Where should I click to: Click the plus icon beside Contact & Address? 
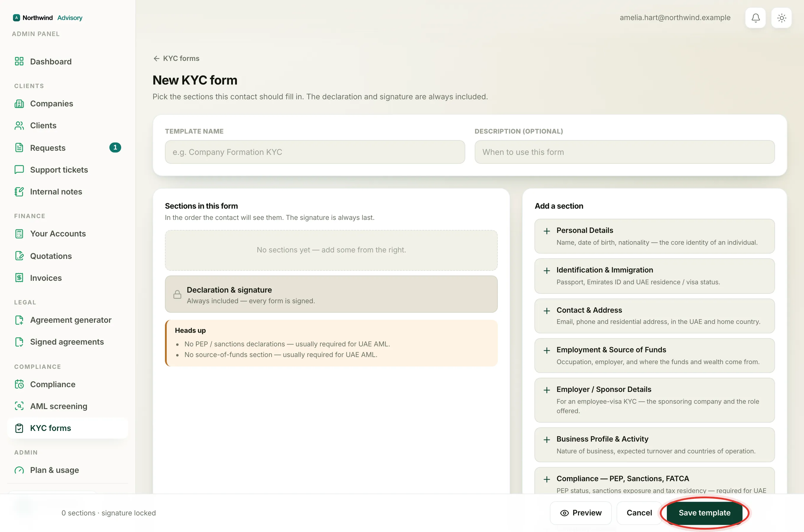pos(547,311)
